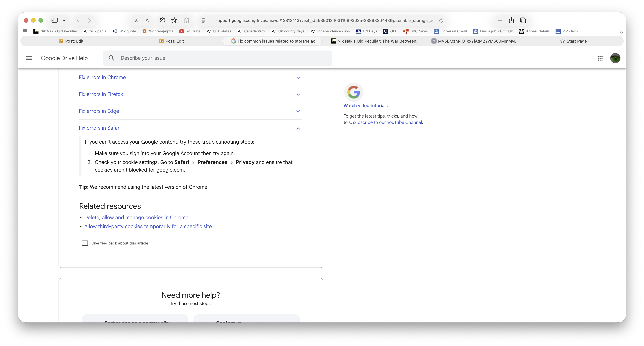Show hidden bookmarks with the overflow chevron
The width and height of the screenshot is (644, 346).
pyautogui.click(x=621, y=31)
